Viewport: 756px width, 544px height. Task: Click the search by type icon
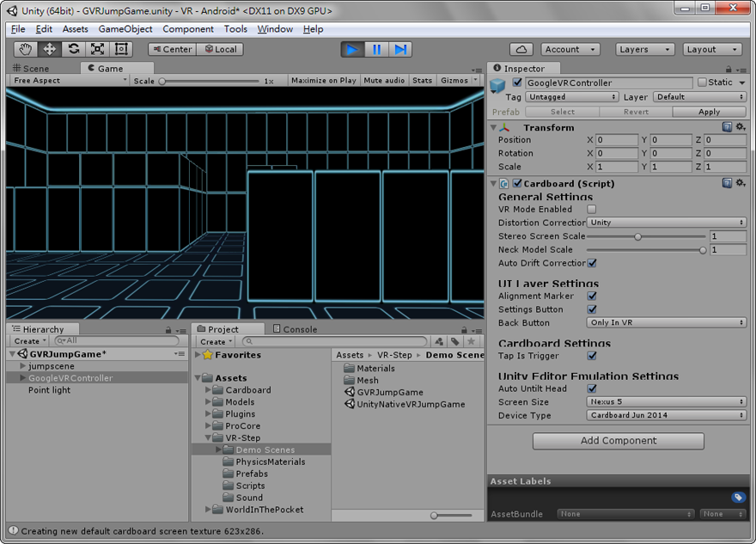click(439, 341)
